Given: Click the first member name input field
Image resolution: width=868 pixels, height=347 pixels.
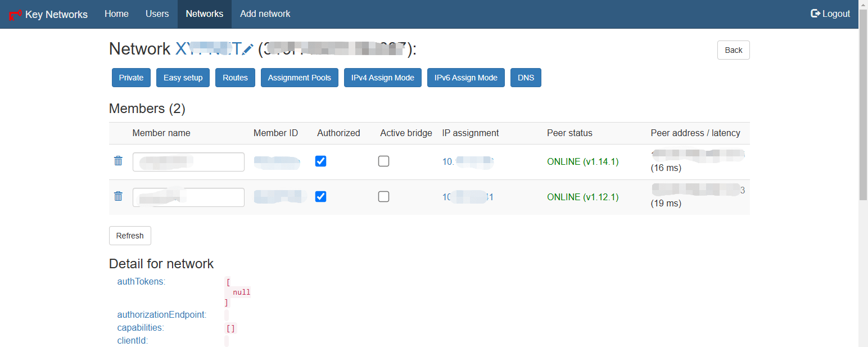Looking at the screenshot, I should [188, 162].
